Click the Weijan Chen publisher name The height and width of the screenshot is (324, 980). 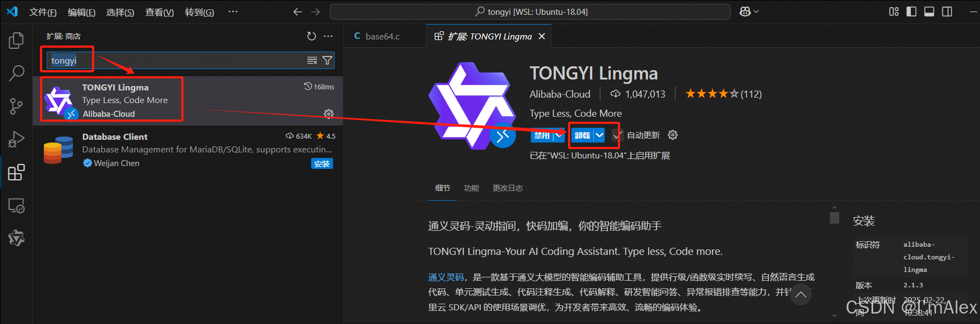point(116,163)
